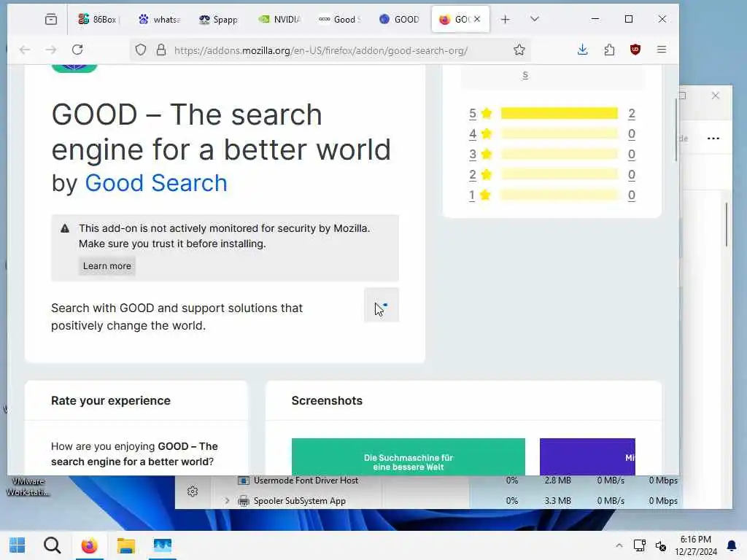Open the Firefox application menu

coord(662,50)
